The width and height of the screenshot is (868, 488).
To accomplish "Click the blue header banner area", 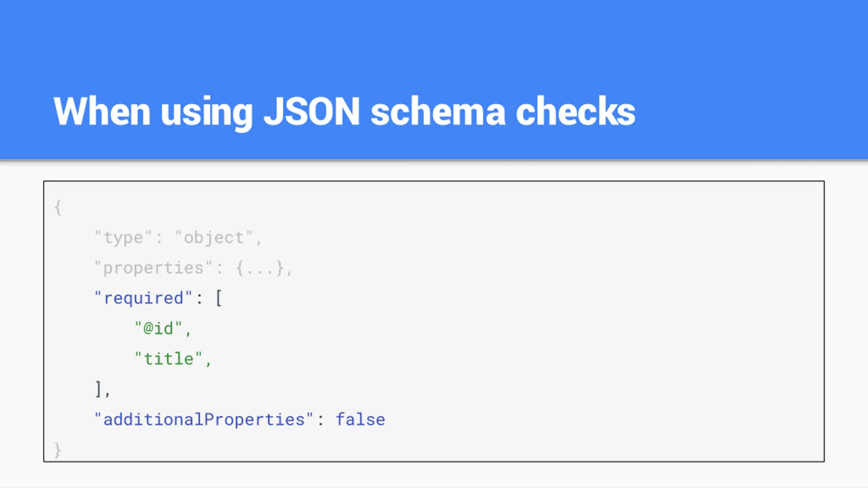I will [x=434, y=44].
